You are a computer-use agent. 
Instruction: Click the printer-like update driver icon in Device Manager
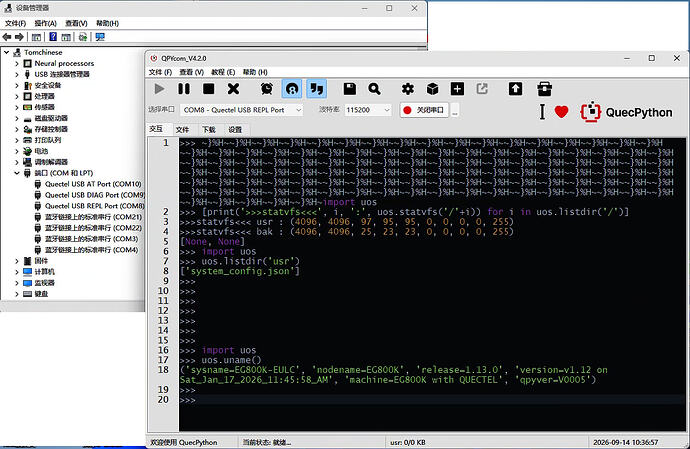(x=83, y=37)
